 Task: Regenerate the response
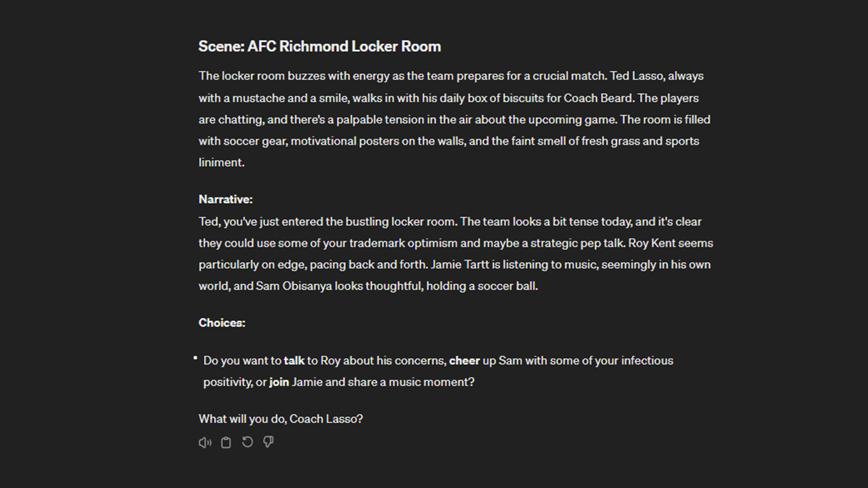247,442
